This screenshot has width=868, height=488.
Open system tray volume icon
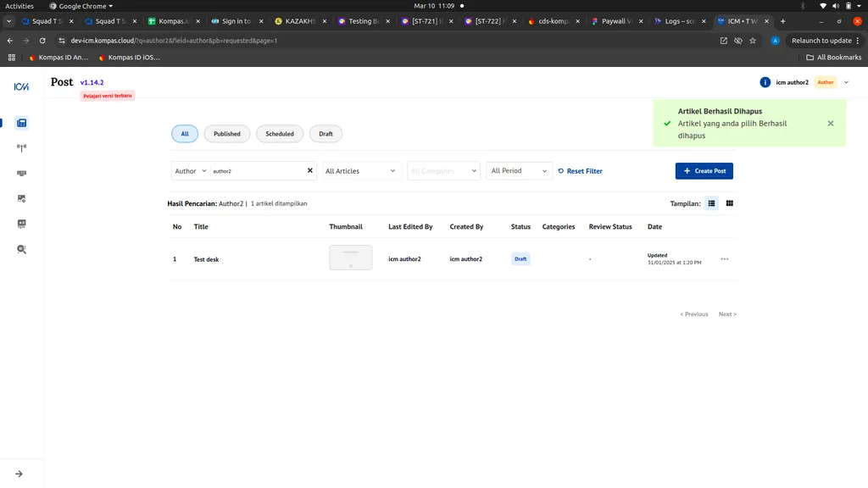tap(835, 6)
